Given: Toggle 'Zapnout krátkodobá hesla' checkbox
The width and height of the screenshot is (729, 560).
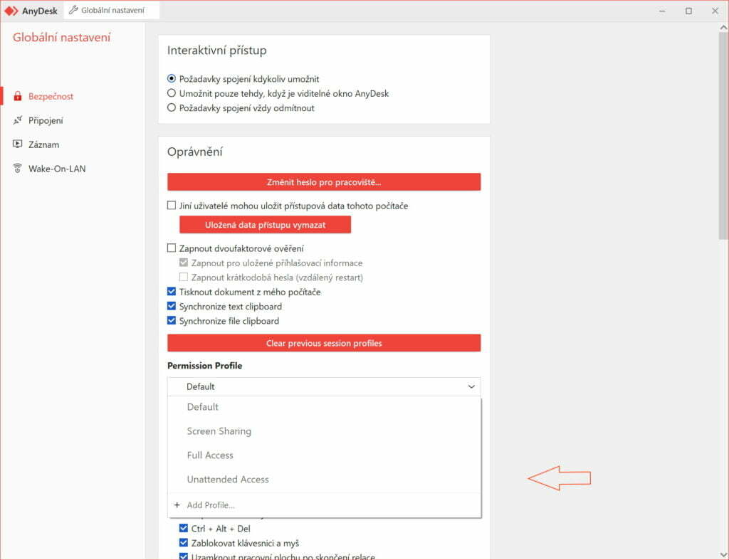Looking at the screenshot, I should (x=184, y=277).
